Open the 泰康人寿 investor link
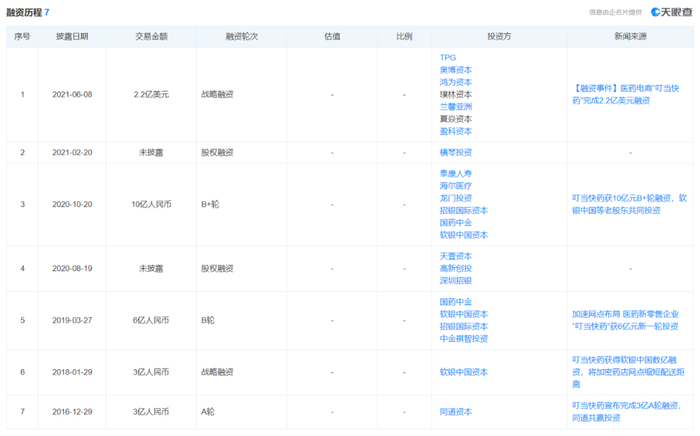The image size is (700, 436). pyautogui.click(x=455, y=174)
